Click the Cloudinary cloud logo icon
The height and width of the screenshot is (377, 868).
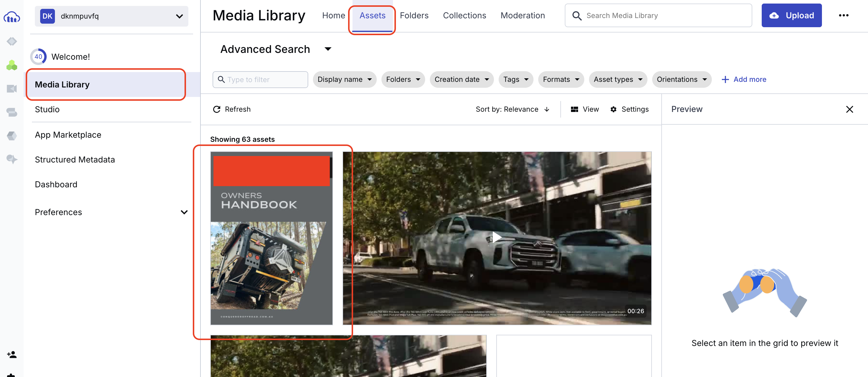coord(12,17)
